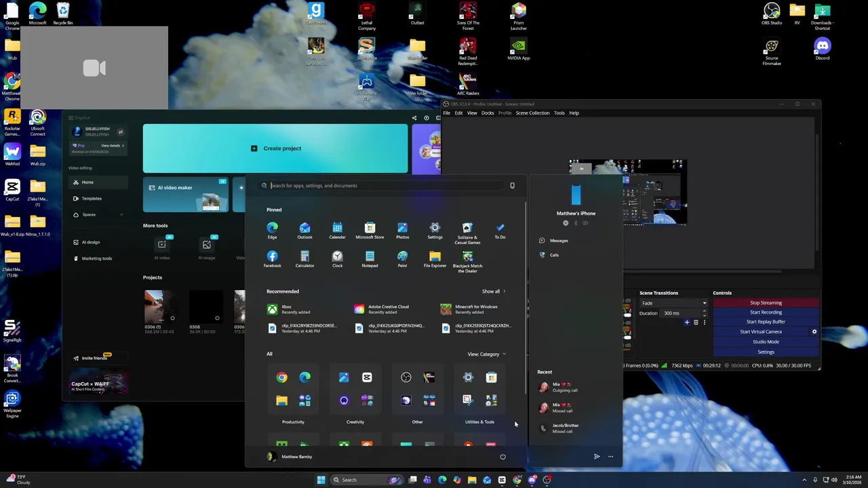Viewport: 868px width, 488px height.
Task: Open Discord from the taskbar
Action: click(532, 480)
